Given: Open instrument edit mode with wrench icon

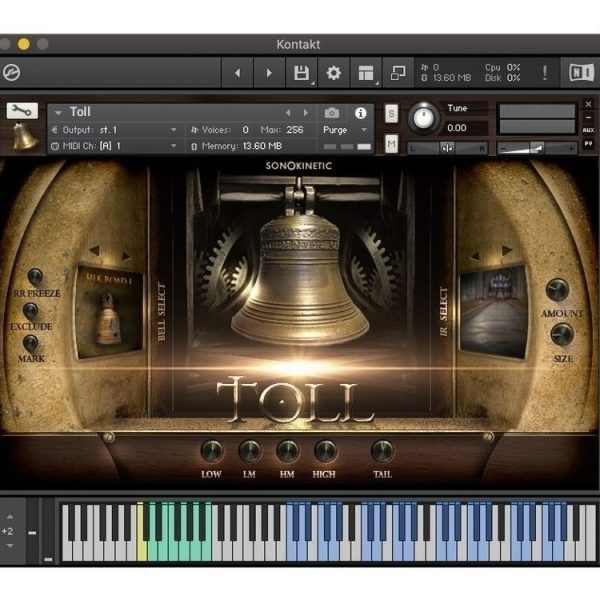Looking at the screenshot, I should (22, 111).
